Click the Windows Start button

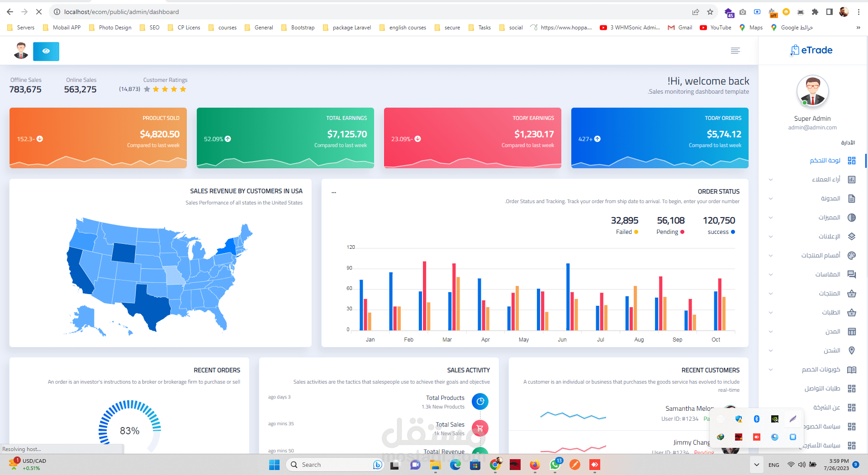click(274, 465)
